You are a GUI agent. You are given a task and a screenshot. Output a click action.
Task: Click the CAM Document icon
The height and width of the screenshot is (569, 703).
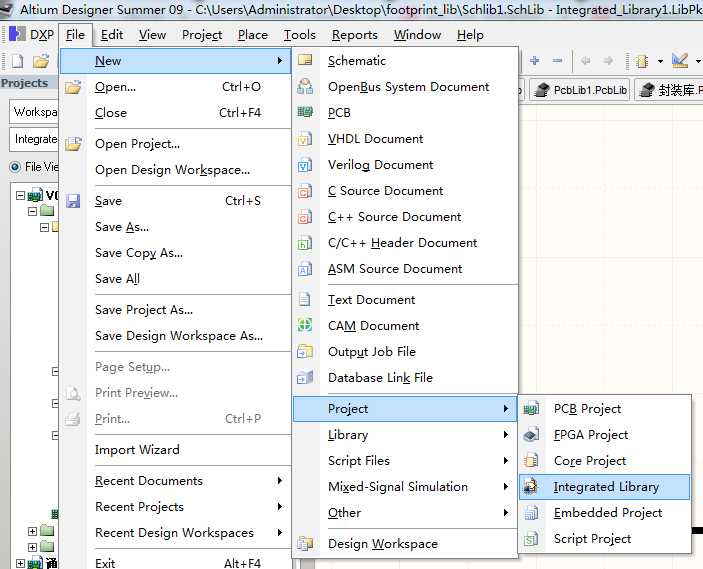pos(305,325)
